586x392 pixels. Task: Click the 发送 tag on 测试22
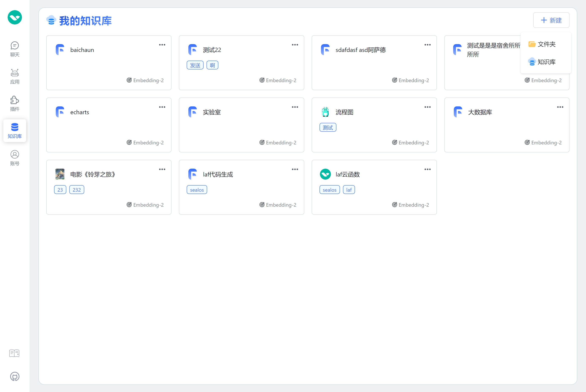[195, 65]
